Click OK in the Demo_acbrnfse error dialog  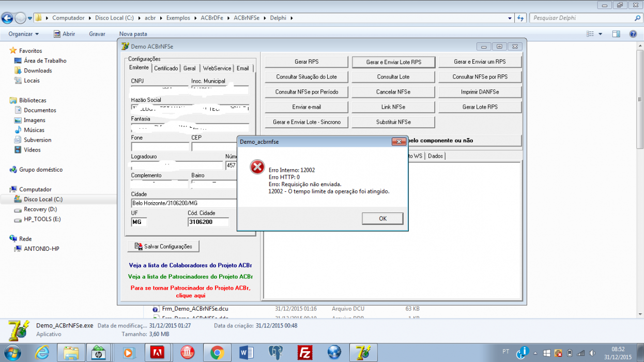point(382,218)
